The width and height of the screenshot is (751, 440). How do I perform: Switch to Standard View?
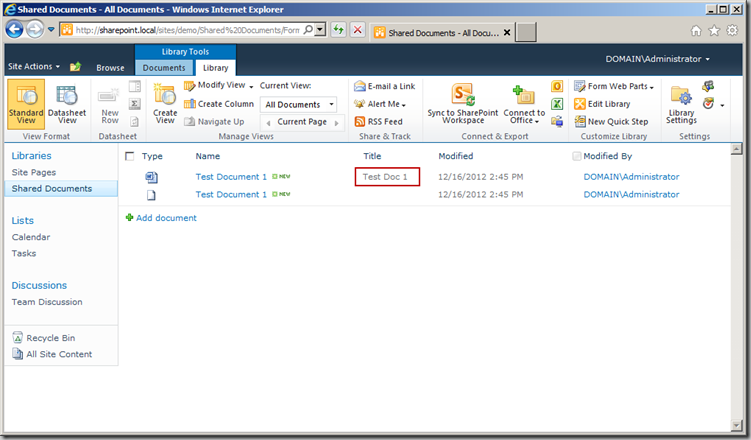coord(26,104)
